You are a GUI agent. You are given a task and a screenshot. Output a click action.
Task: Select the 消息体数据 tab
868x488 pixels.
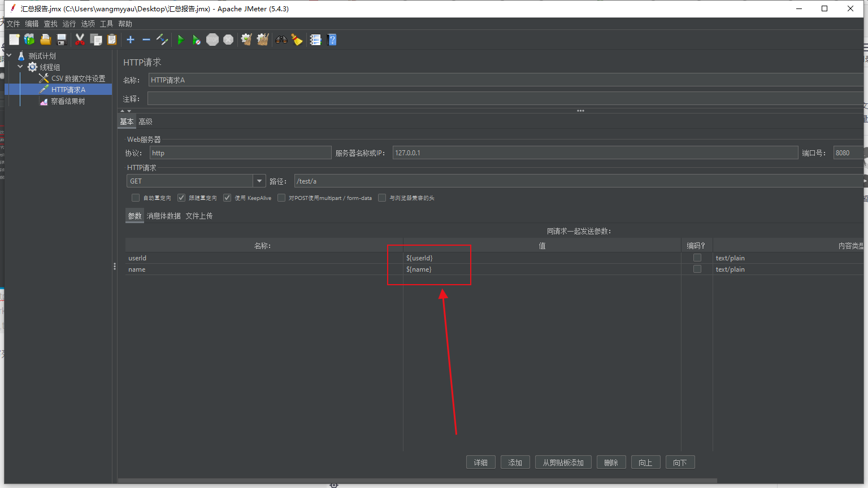164,216
